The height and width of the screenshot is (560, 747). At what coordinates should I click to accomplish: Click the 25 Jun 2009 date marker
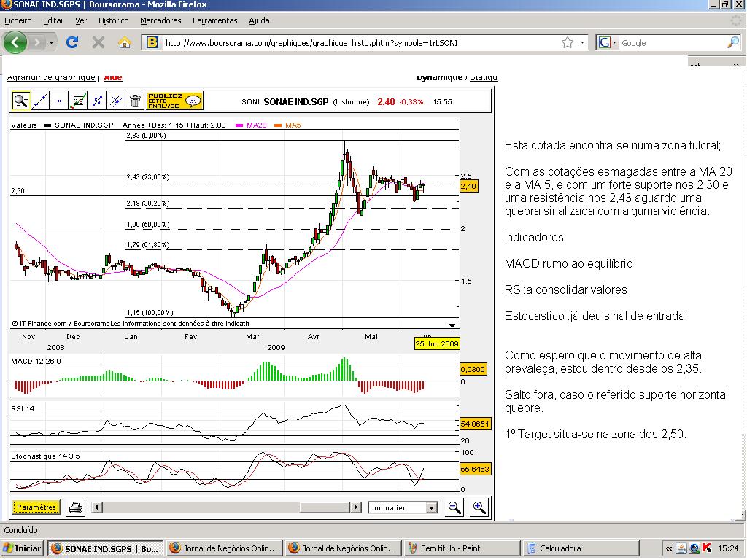pyautogui.click(x=437, y=343)
